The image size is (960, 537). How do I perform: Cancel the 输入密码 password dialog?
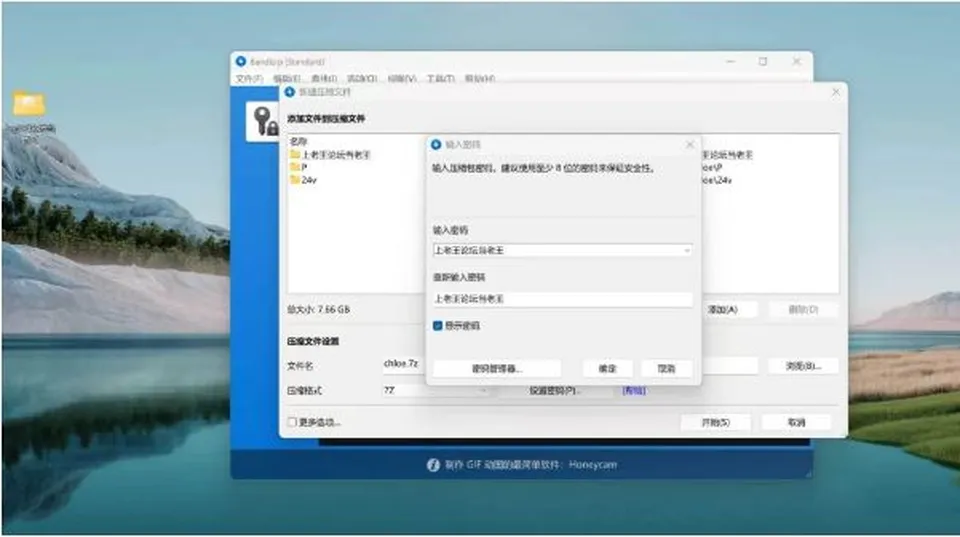click(666, 369)
